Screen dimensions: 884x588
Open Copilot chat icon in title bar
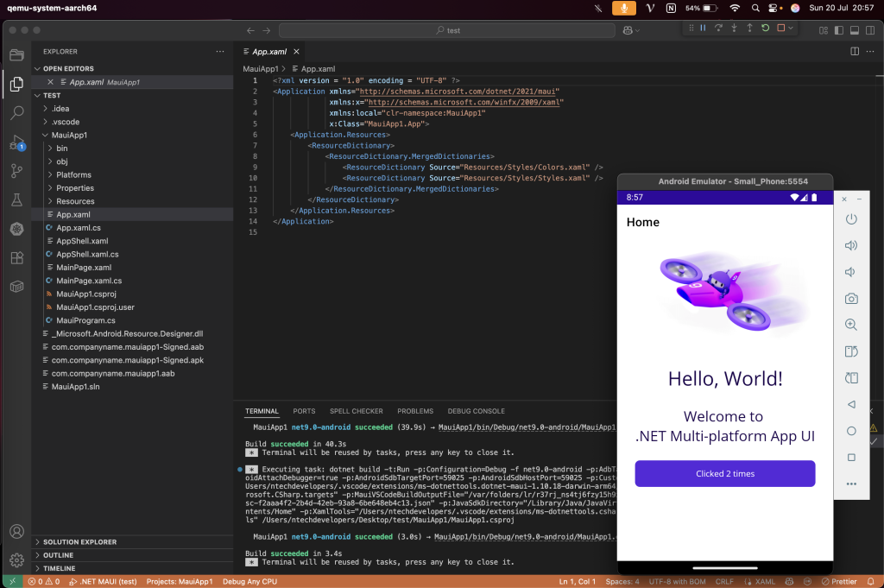point(628,30)
